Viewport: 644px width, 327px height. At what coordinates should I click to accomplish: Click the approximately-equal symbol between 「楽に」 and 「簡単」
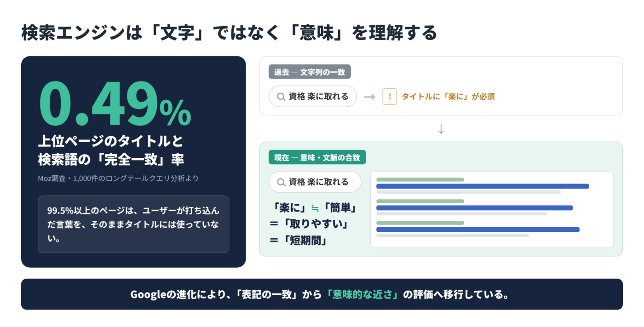(315, 208)
